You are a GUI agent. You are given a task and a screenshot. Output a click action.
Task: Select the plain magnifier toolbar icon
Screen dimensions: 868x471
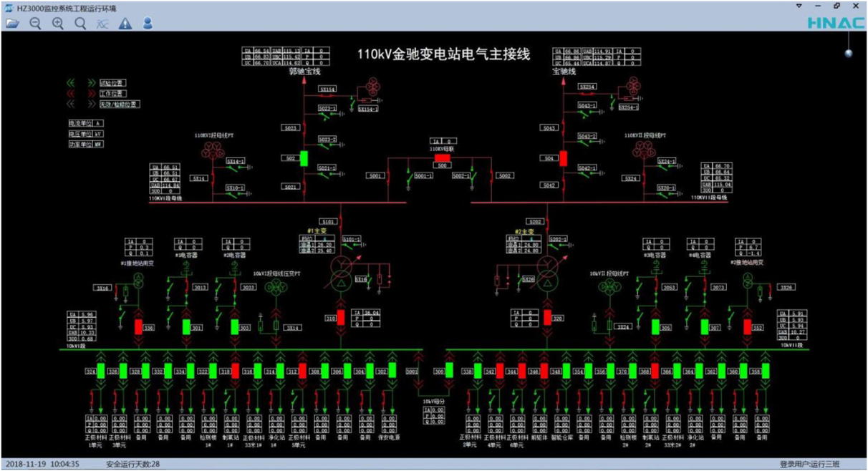[80, 23]
